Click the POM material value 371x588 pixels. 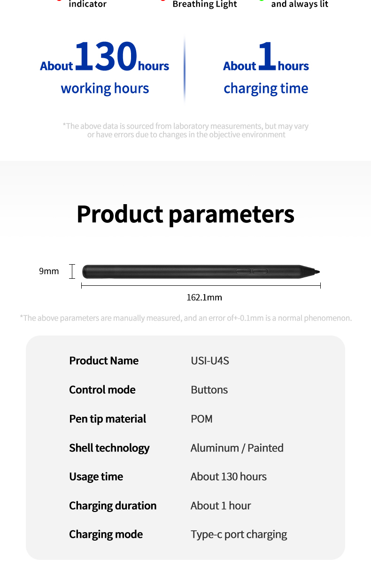click(202, 419)
